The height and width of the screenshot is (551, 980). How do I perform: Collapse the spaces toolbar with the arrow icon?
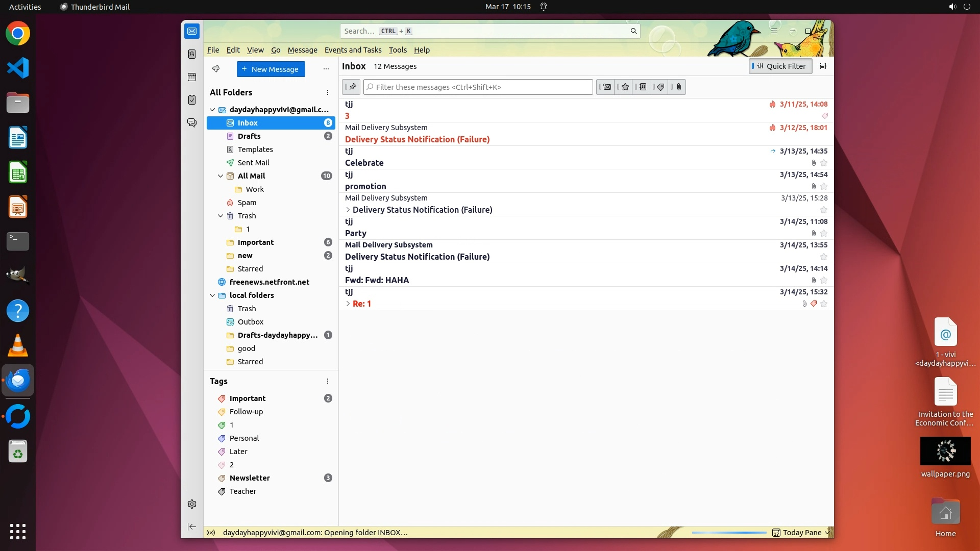[x=192, y=527]
